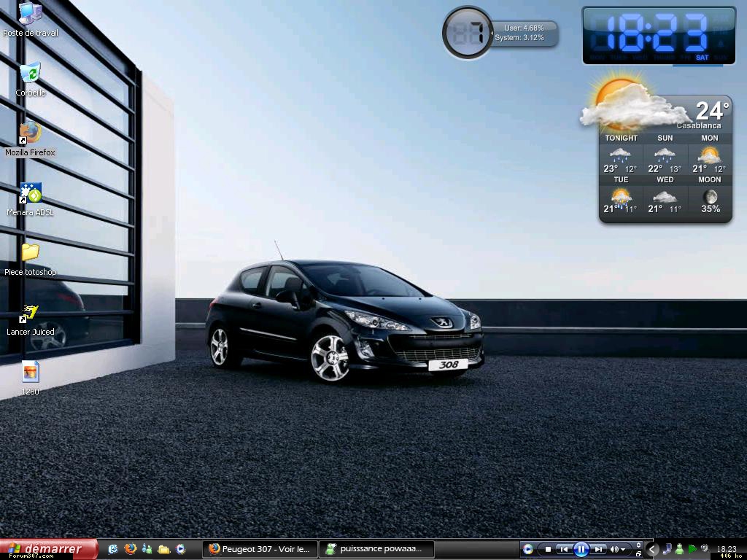Open the grey gear tray icon
The height and width of the screenshot is (560, 747).
tap(705, 548)
